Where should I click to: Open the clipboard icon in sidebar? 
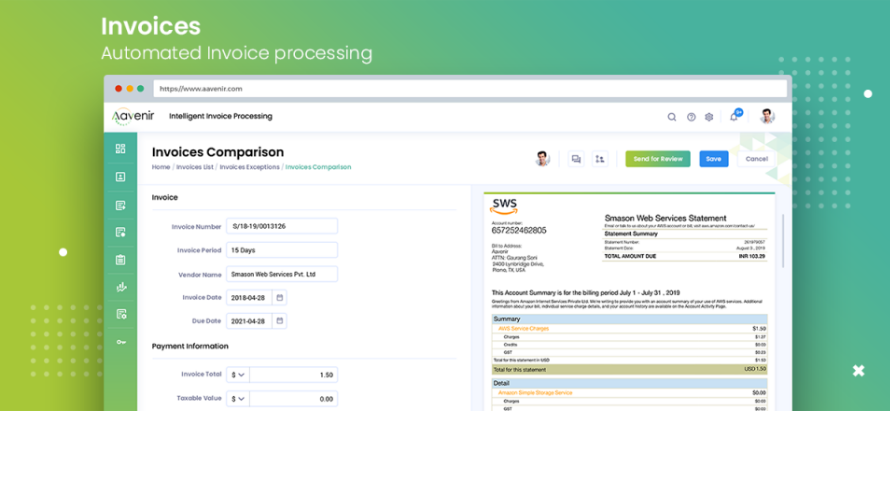(x=121, y=260)
